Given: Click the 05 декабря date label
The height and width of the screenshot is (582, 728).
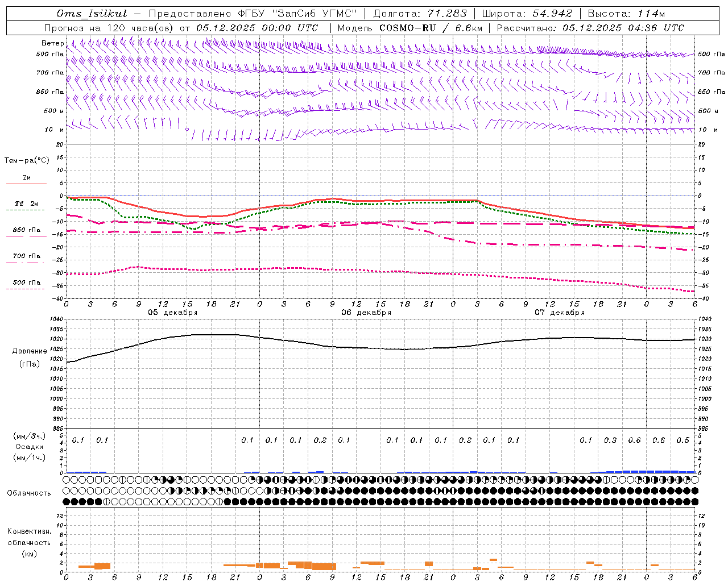Looking at the screenshot, I should coord(173,313).
